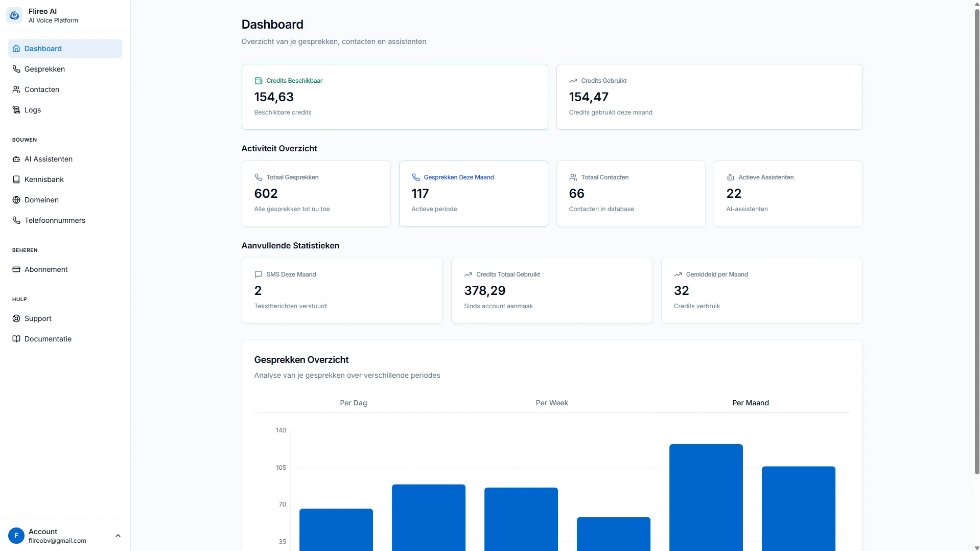
Task: Open Contacten using the people icon
Action: [x=16, y=89]
